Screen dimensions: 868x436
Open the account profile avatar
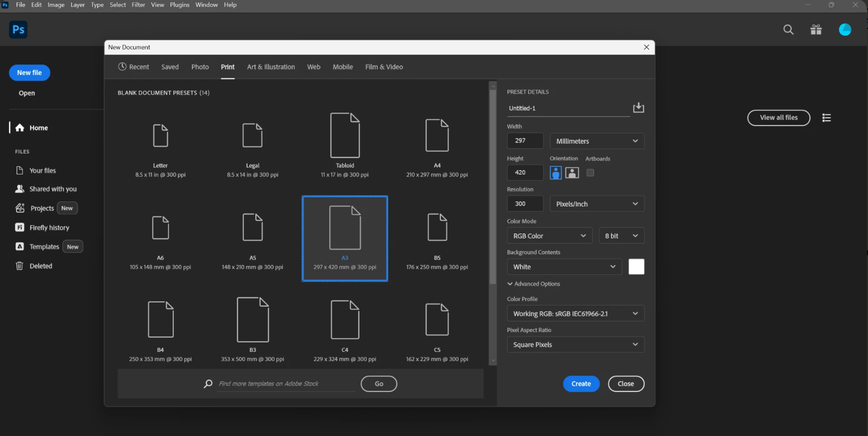(x=845, y=30)
